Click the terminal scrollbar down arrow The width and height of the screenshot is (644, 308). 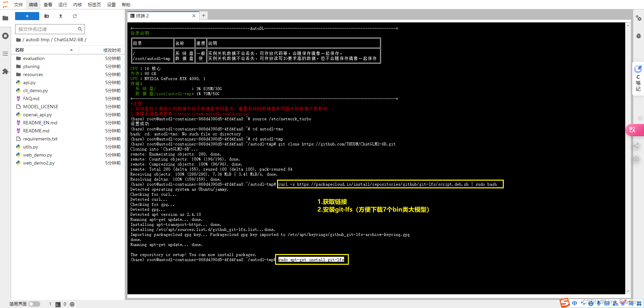628,292
